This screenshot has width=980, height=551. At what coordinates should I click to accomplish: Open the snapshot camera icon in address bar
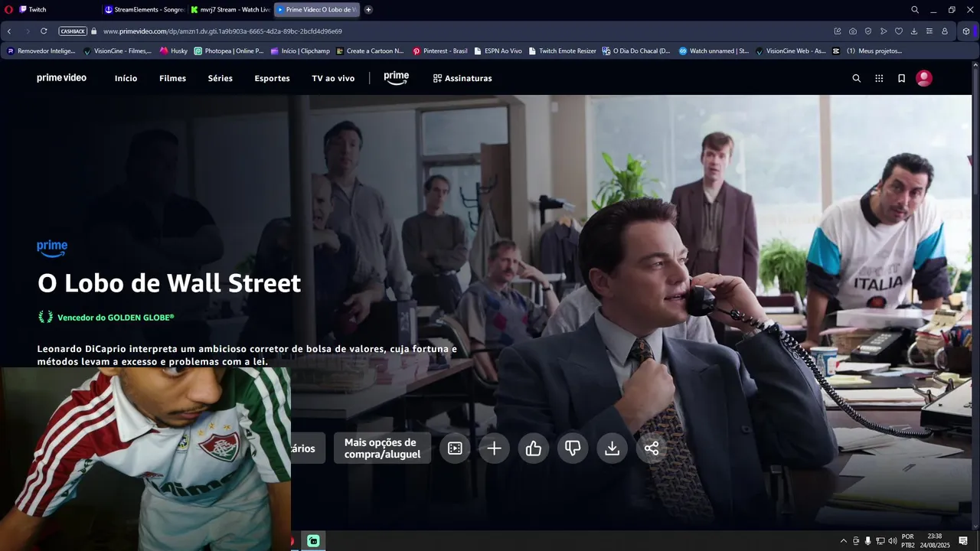pyautogui.click(x=853, y=31)
